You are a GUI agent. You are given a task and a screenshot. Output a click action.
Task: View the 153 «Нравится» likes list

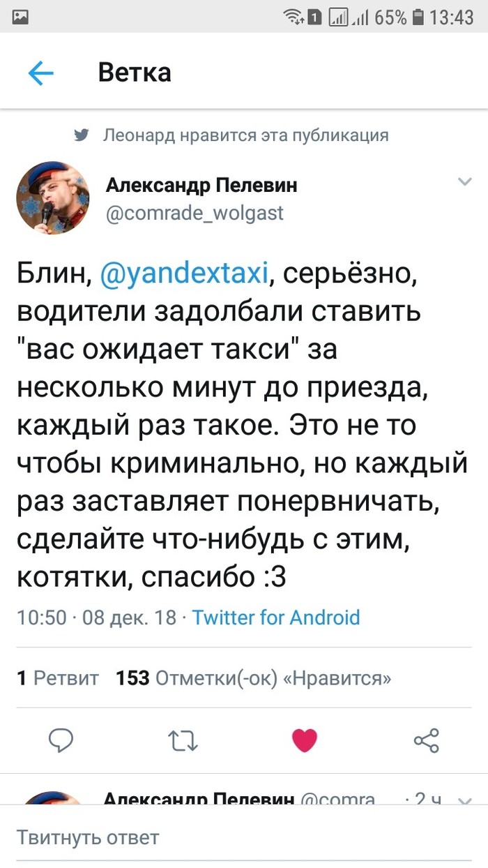pos(253,678)
